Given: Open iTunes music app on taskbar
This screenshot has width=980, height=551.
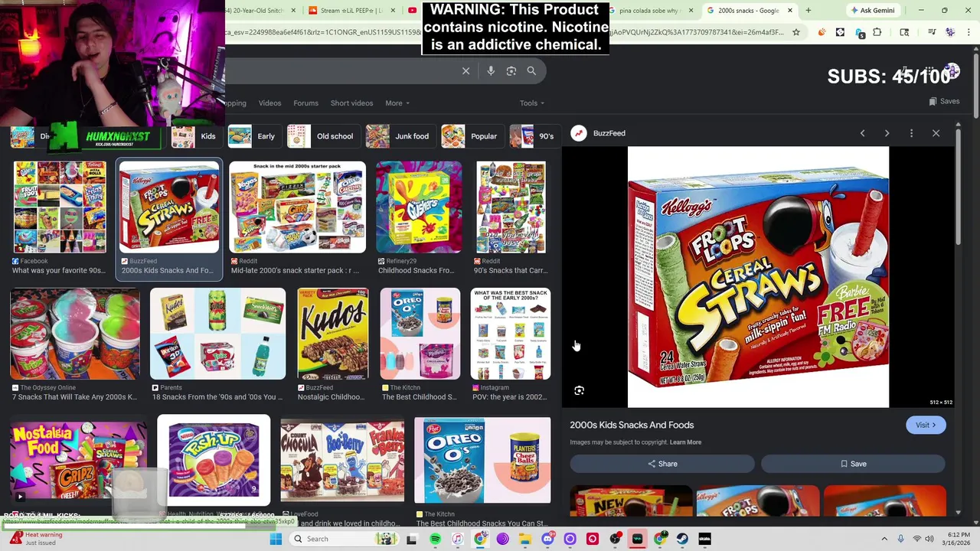Looking at the screenshot, I should tap(457, 539).
